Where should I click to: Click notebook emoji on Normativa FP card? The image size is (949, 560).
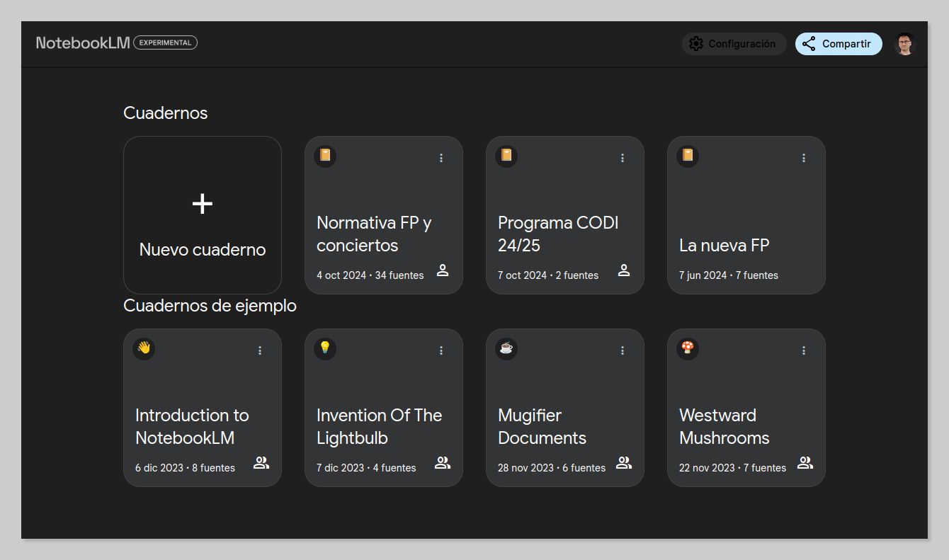[x=325, y=155]
